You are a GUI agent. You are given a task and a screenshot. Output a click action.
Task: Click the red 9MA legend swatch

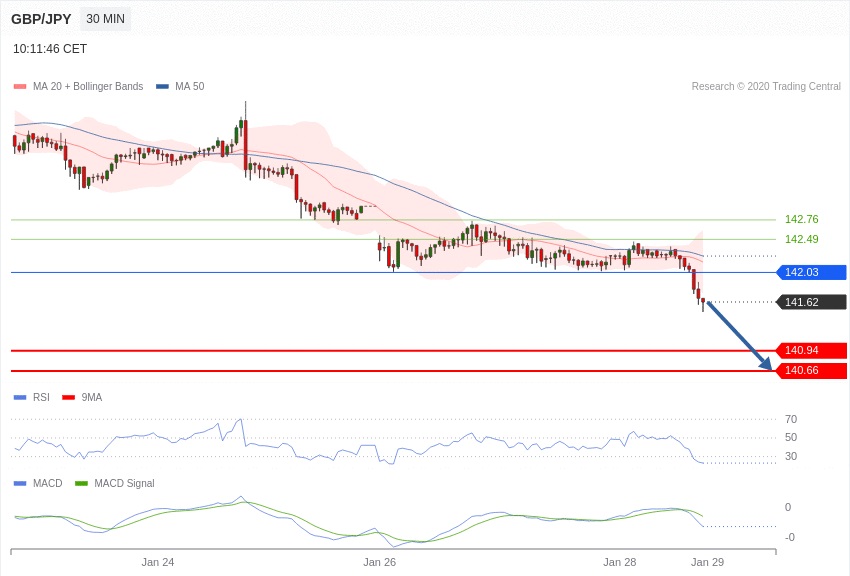pos(69,398)
